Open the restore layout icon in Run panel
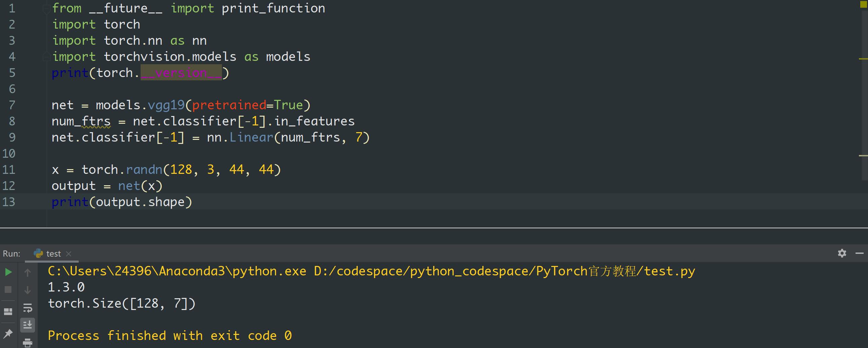 tap(8, 312)
